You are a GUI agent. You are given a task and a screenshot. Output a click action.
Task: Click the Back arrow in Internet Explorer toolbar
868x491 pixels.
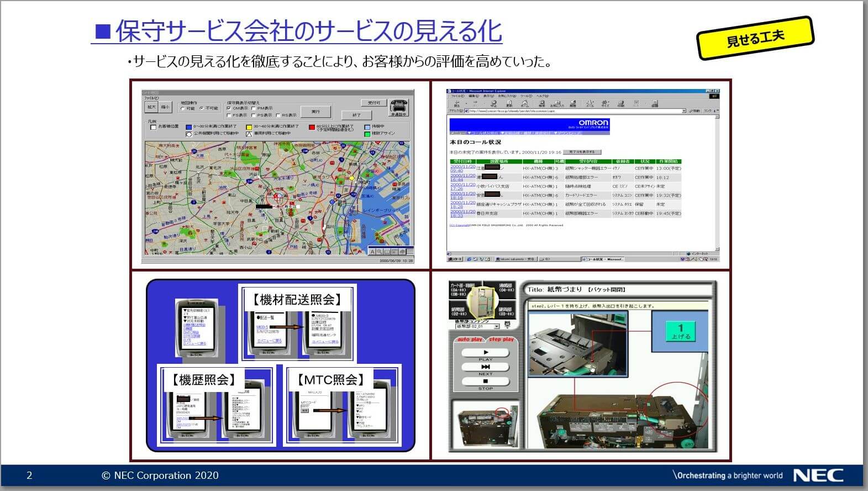click(456, 103)
